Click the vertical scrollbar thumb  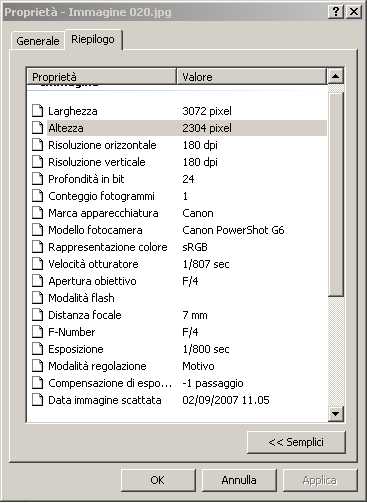pyautogui.click(x=335, y=194)
